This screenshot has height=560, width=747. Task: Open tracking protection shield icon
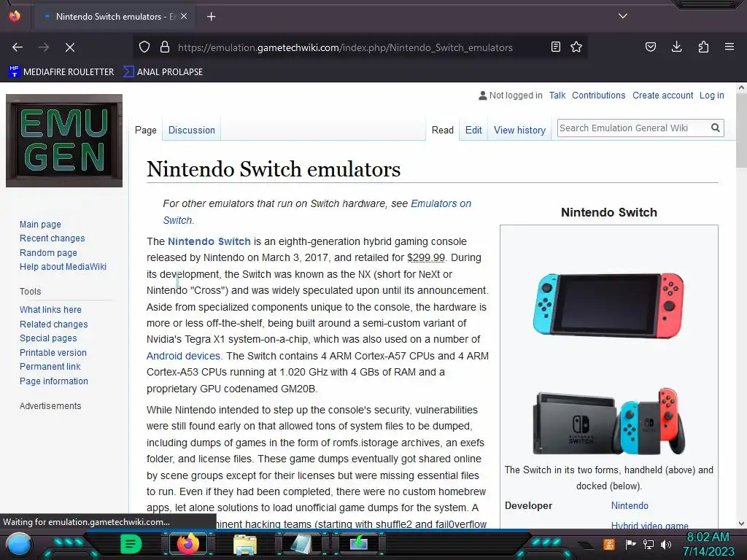[144, 47]
